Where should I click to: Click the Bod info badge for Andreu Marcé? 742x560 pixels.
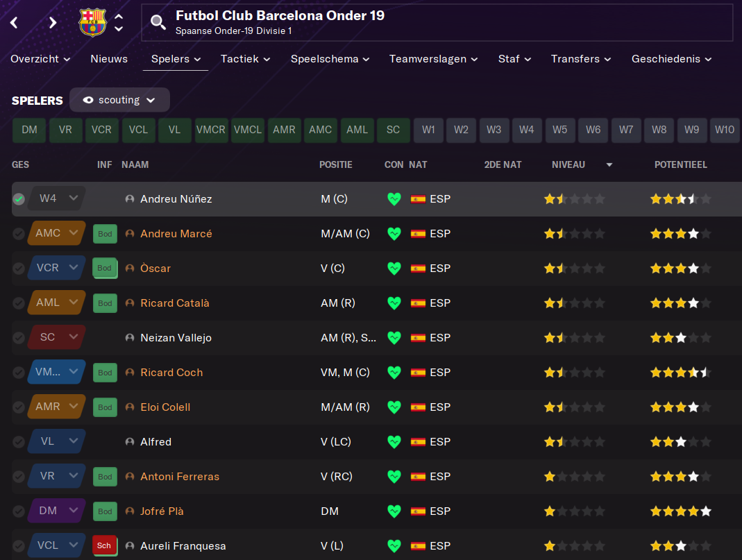(105, 234)
